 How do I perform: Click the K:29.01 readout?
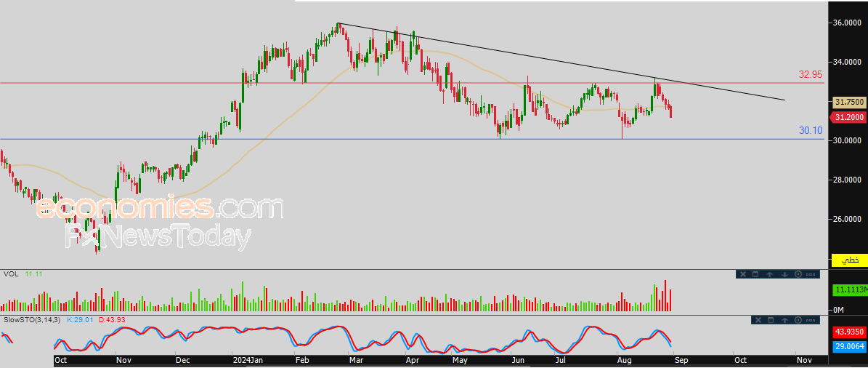point(81,320)
